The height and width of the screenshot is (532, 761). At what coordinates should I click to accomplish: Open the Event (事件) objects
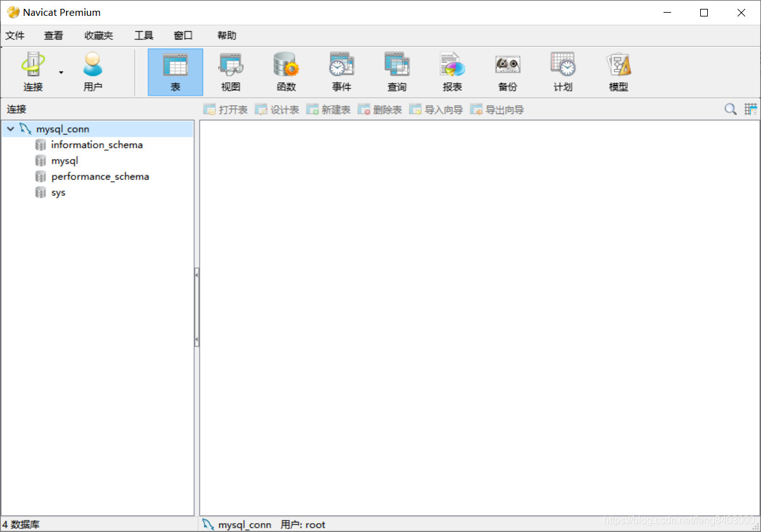pyautogui.click(x=341, y=72)
